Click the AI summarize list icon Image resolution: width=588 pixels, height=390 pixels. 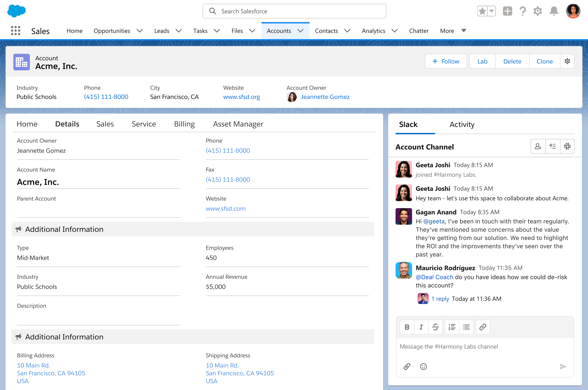pyautogui.click(x=553, y=146)
